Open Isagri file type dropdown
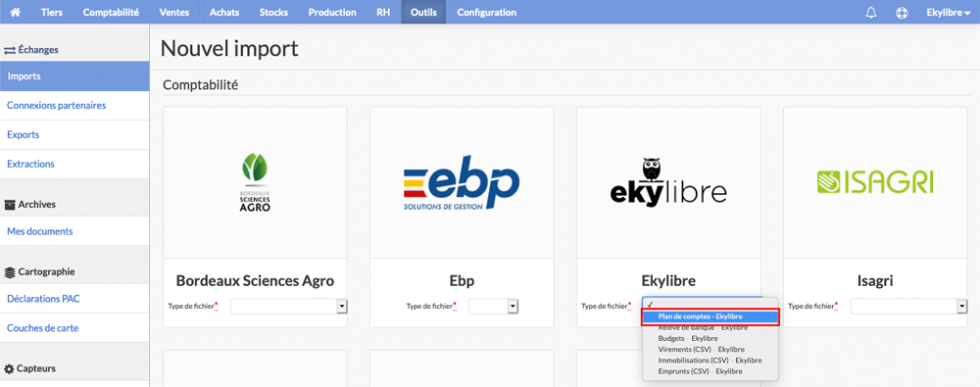 point(908,307)
